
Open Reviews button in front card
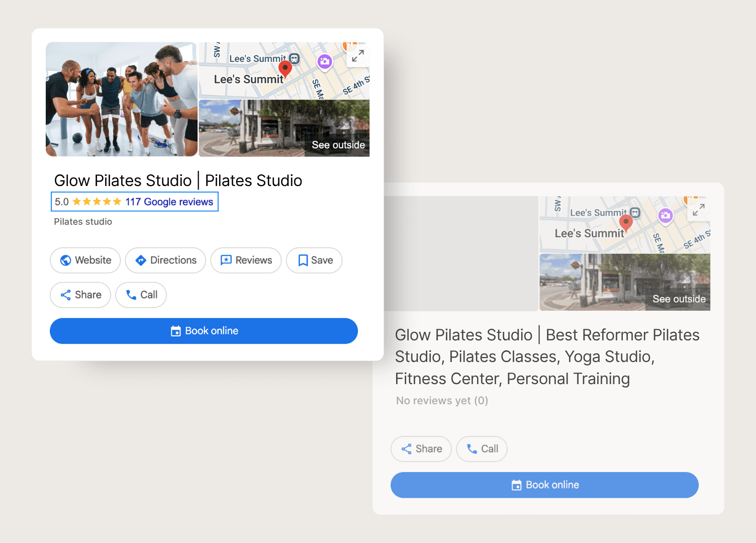pos(246,260)
